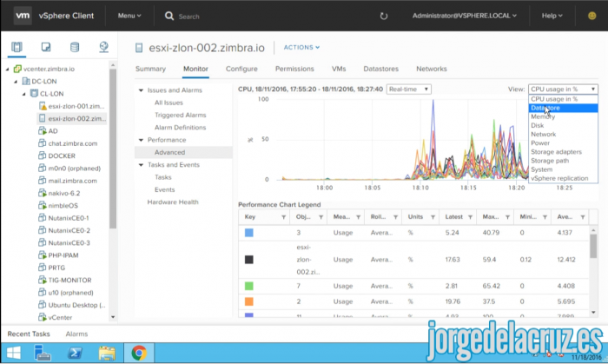Collapse the DC-LON tree node
Image resolution: width=608 pixels, height=364 pixels.
tap(16, 82)
